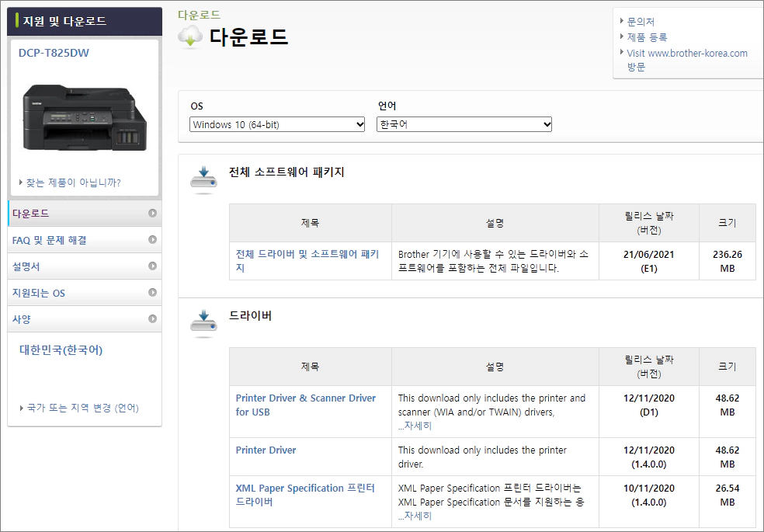Click the arrow icon on the 지원되는 OS row

(x=152, y=292)
